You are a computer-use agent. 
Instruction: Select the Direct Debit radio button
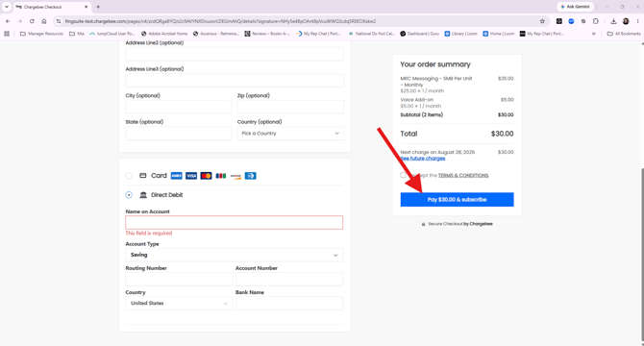(129, 195)
